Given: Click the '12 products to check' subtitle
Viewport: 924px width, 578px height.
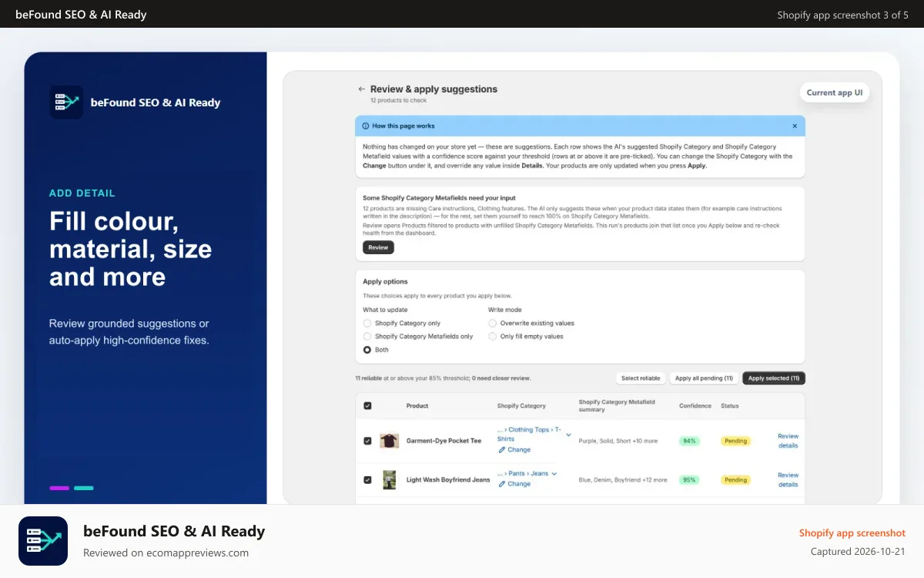Looking at the screenshot, I should pos(397,101).
